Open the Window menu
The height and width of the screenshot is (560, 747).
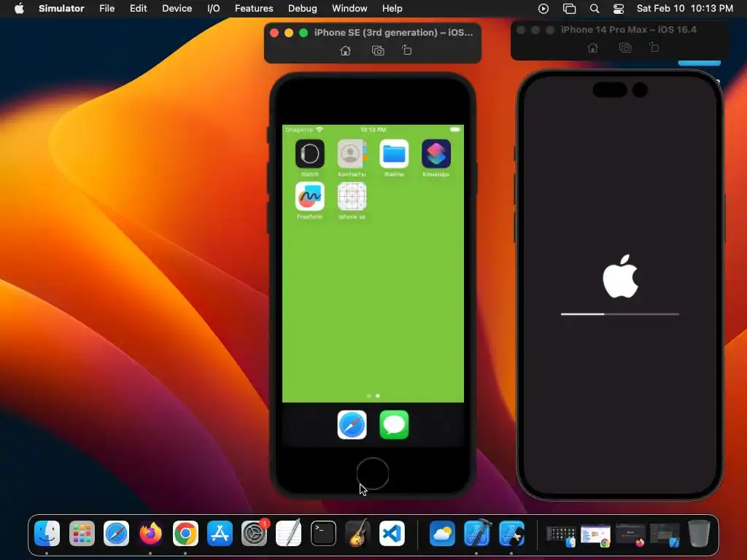click(x=349, y=9)
